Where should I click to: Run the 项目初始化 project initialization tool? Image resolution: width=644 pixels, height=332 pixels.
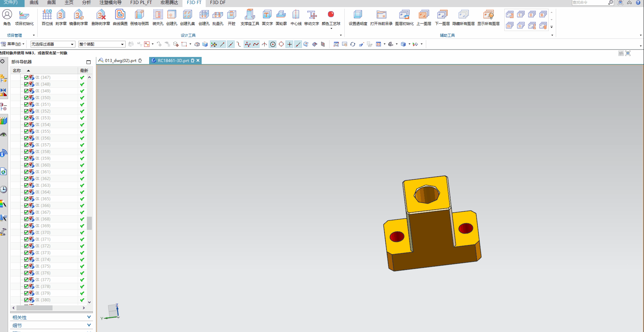(24, 17)
